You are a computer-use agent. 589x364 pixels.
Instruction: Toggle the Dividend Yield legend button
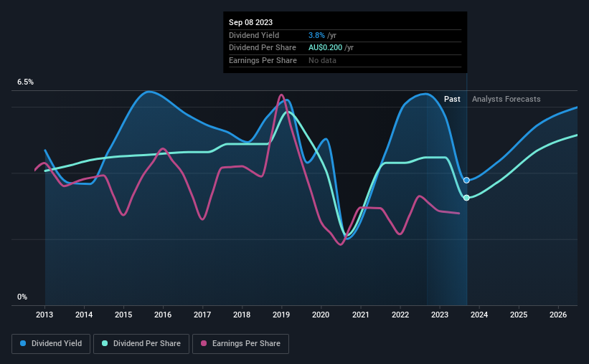(51, 344)
